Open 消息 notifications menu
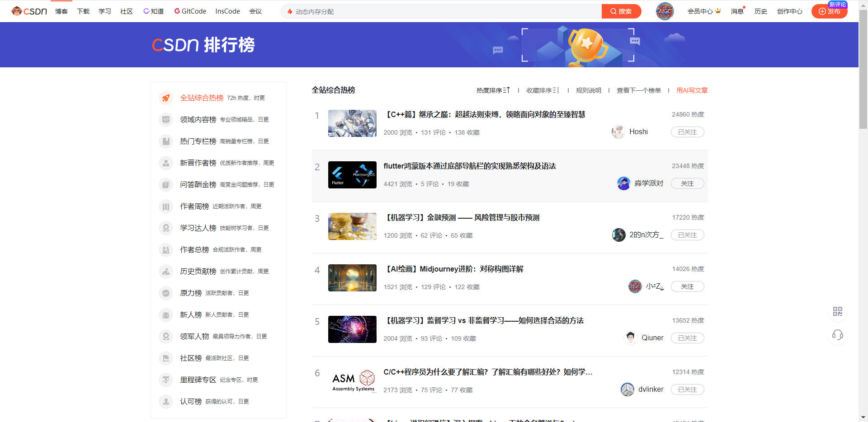Image resolution: width=868 pixels, height=422 pixels. pos(737,11)
